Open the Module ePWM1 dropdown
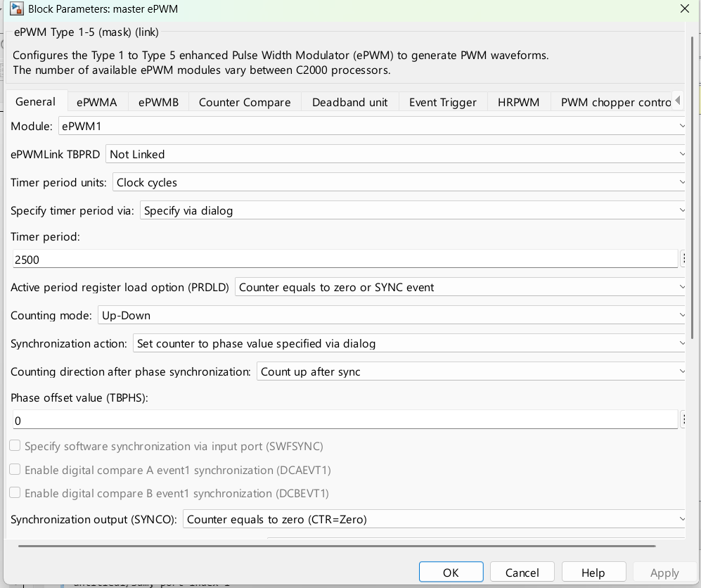The height and width of the screenshot is (588, 701). [372, 126]
